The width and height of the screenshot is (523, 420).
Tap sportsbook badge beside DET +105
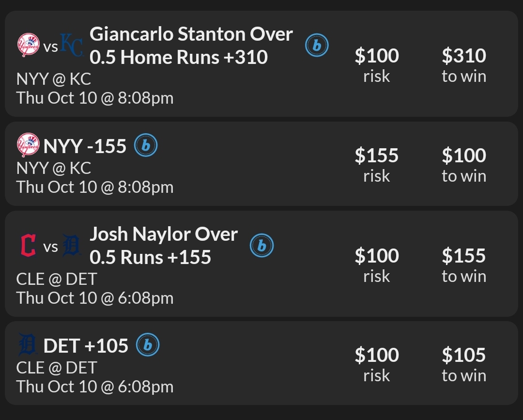click(148, 345)
